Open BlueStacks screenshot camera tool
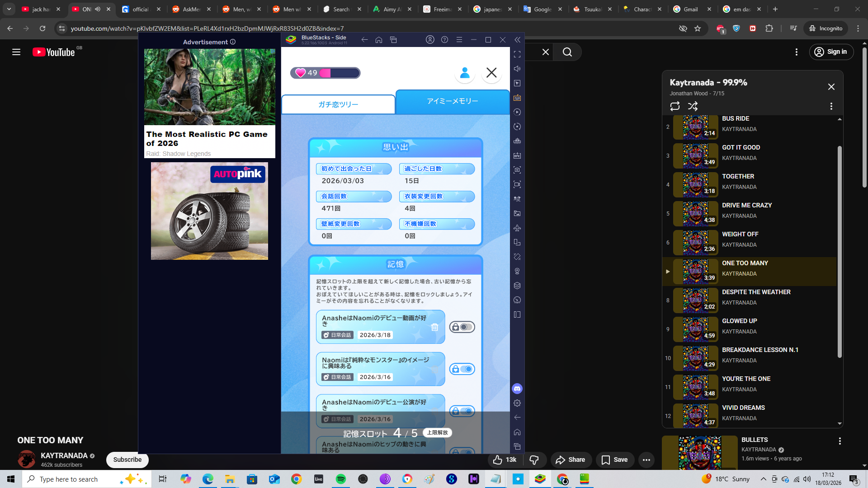This screenshot has height=488, width=868. pos(517,170)
